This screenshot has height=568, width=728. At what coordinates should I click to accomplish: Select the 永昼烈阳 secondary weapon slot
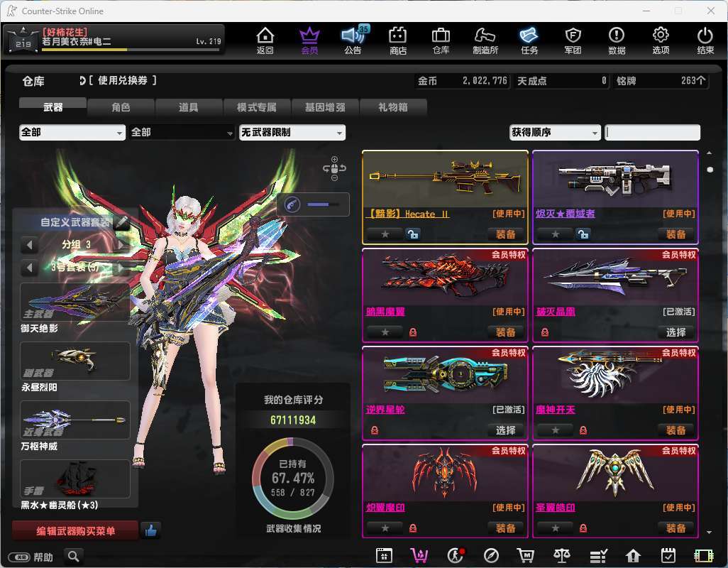[75, 361]
